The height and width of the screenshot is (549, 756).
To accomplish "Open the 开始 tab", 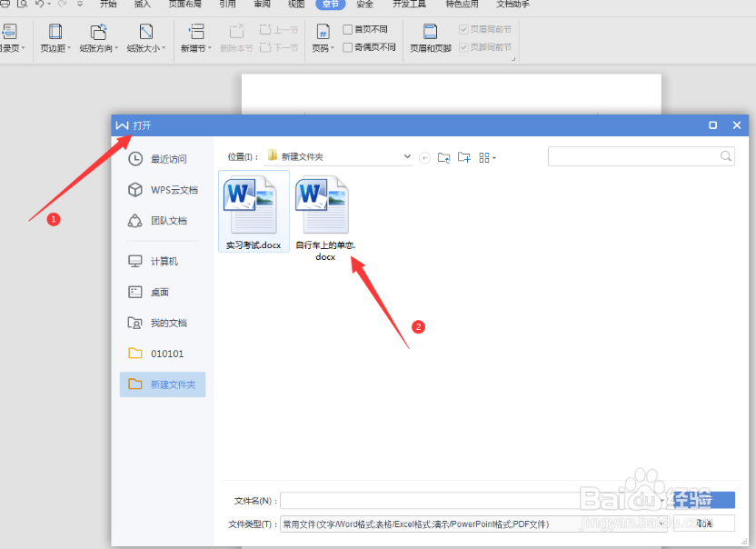I will pyautogui.click(x=108, y=4).
